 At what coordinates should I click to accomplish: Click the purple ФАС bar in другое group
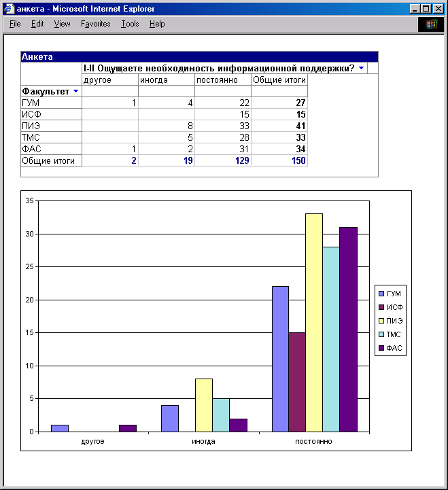tap(128, 428)
